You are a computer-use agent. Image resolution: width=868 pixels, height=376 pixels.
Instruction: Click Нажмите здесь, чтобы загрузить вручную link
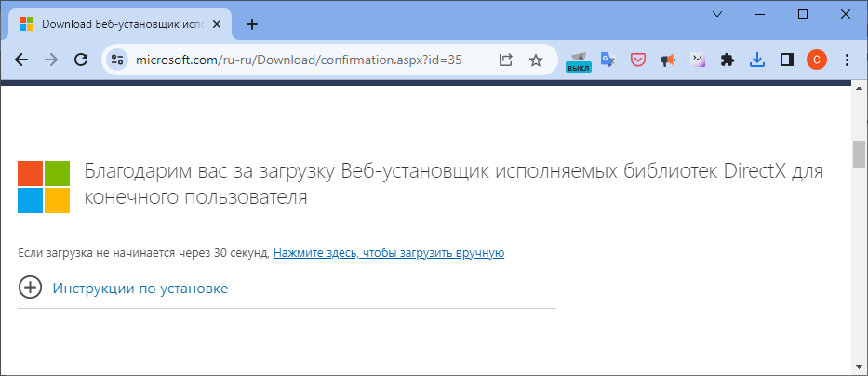[x=389, y=253]
